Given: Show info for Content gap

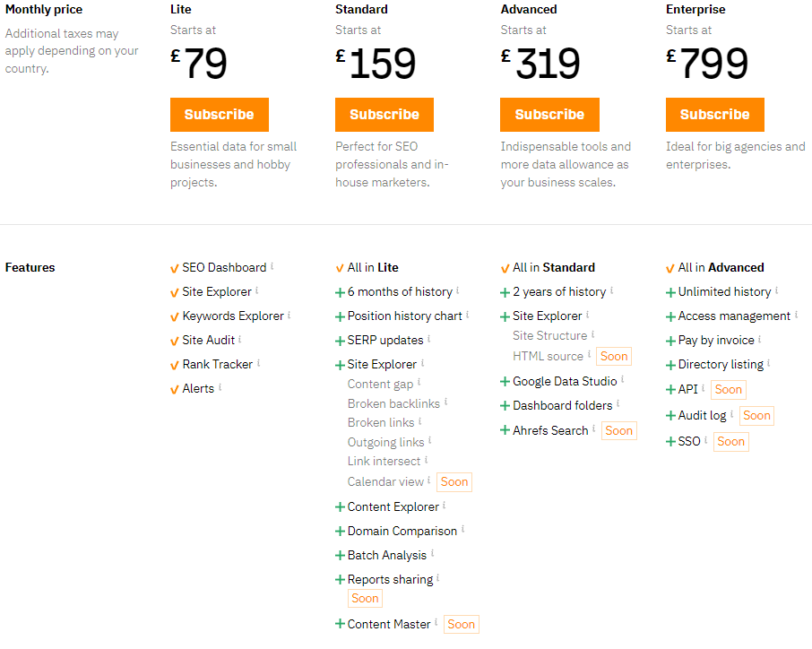Looking at the screenshot, I should click(x=419, y=383).
